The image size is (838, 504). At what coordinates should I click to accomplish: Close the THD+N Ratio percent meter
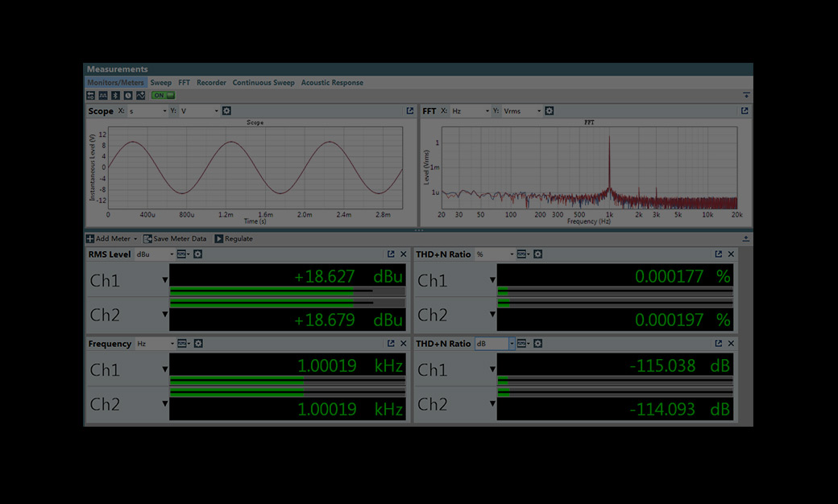tap(731, 254)
